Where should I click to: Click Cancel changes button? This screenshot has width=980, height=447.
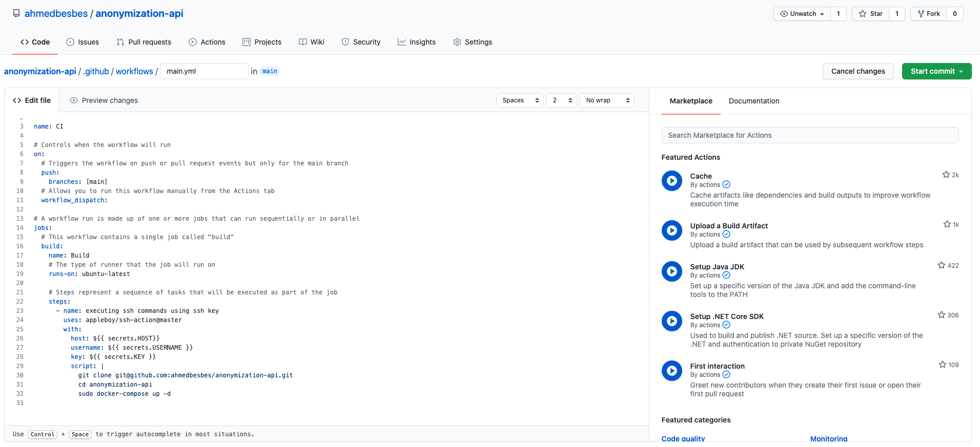(x=858, y=71)
